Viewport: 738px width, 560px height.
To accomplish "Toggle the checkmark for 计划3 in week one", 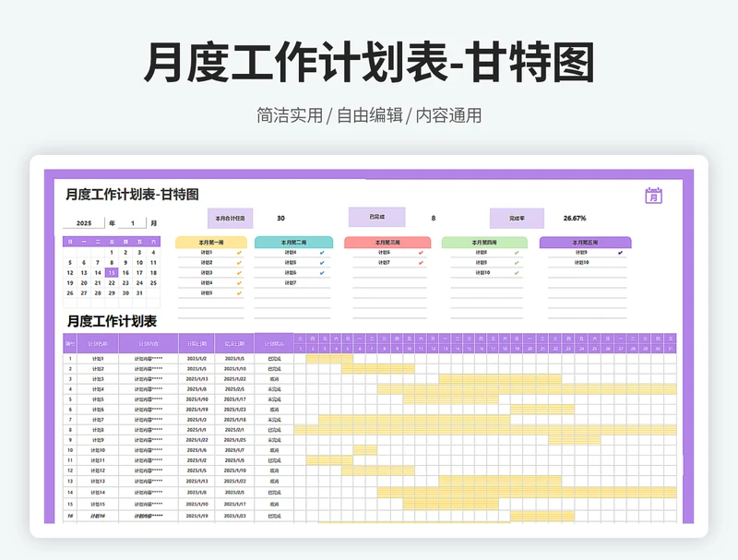I will click(x=239, y=273).
